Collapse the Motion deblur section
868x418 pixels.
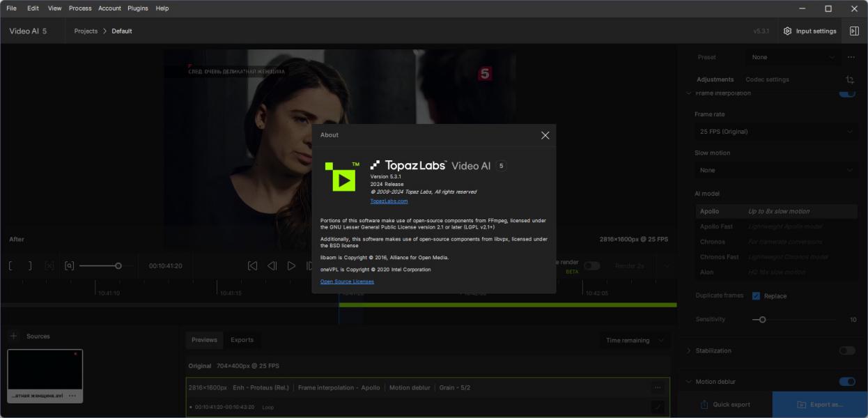[x=689, y=382]
